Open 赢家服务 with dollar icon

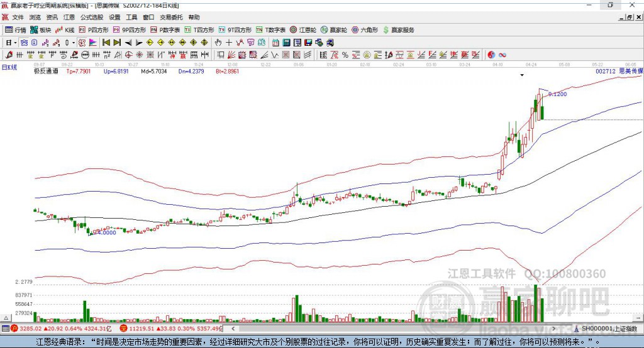coord(399,30)
